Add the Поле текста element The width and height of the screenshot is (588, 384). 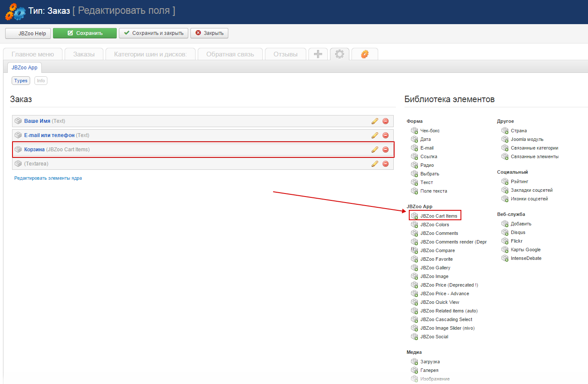pyautogui.click(x=434, y=191)
